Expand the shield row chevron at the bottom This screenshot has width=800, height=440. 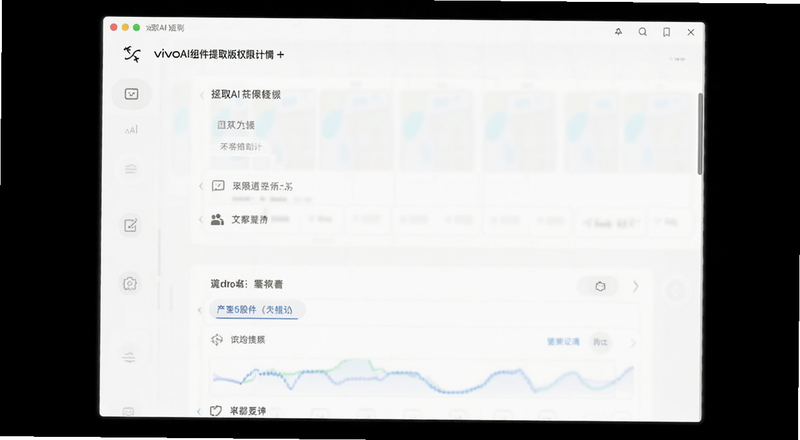coord(199,411)
